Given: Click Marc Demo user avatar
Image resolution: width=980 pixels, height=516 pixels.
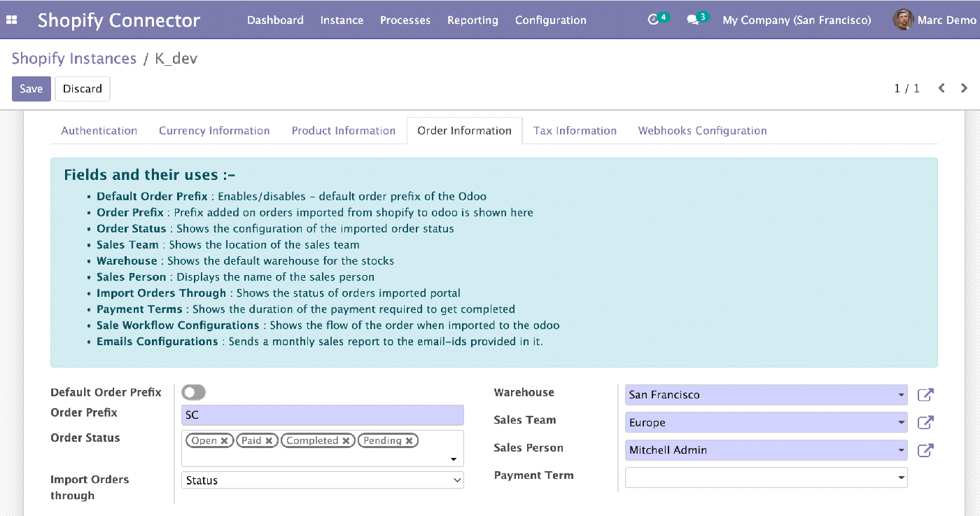Looking at the screenshot, I should click(x=903, y=20).
